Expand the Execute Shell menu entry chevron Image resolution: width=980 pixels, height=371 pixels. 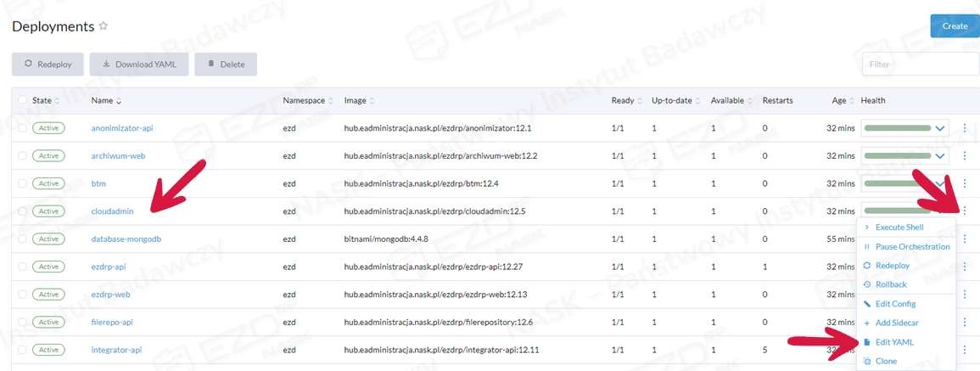pyautogui.click(x=866, y=228)
